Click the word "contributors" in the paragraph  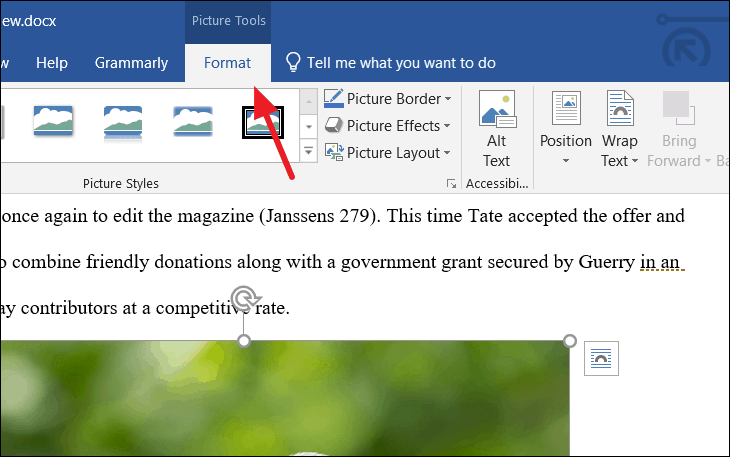pyautogui.click(x=69, y=308)
